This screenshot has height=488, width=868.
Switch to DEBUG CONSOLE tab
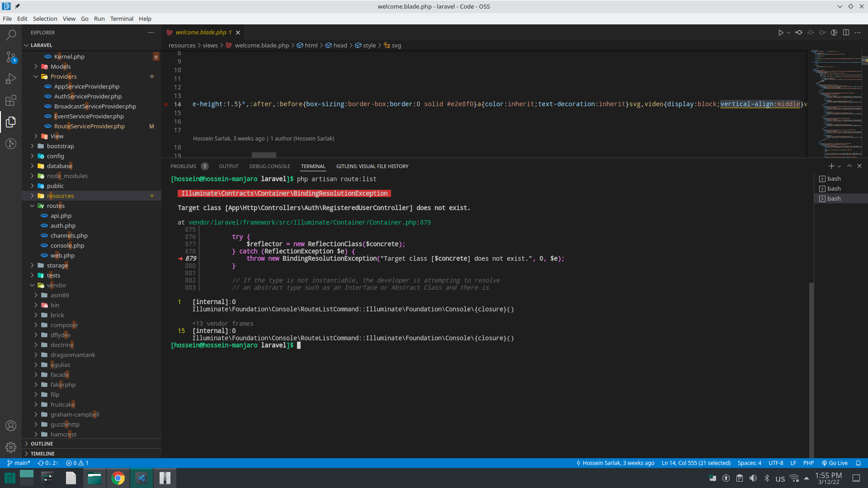270,166
